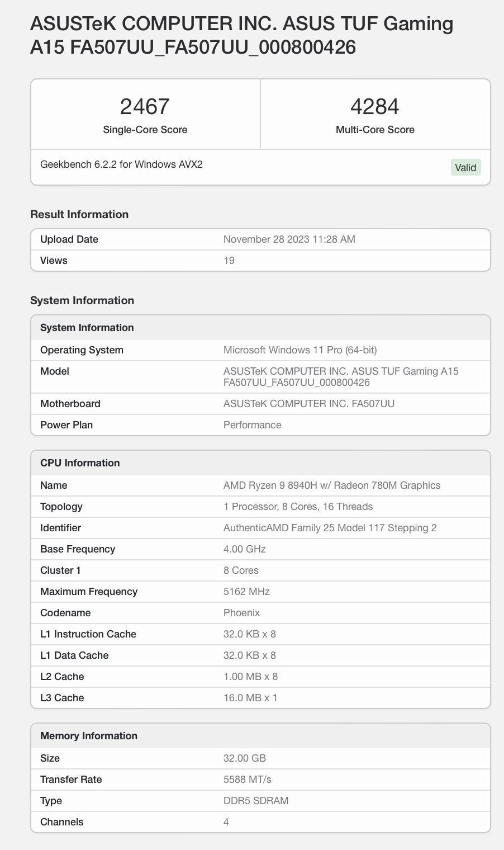The image size is (504, 850).
Task: Click the Model row label
Action: (x=55, y=371)
